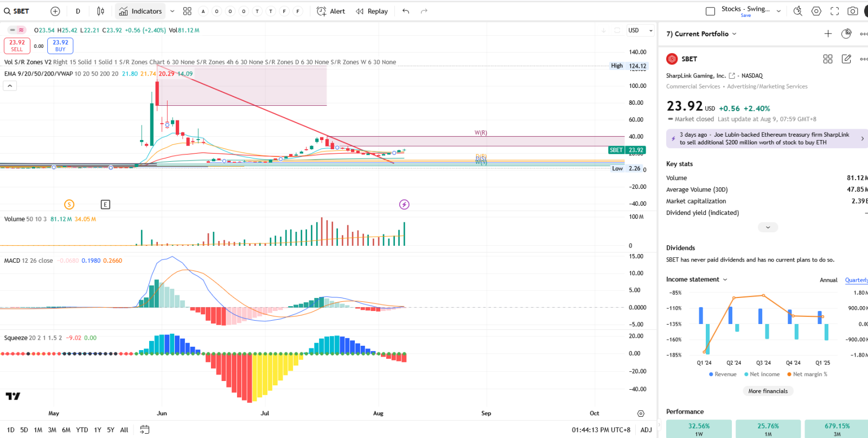
Task: Set the 1Y date range
Action: [98, 430]
